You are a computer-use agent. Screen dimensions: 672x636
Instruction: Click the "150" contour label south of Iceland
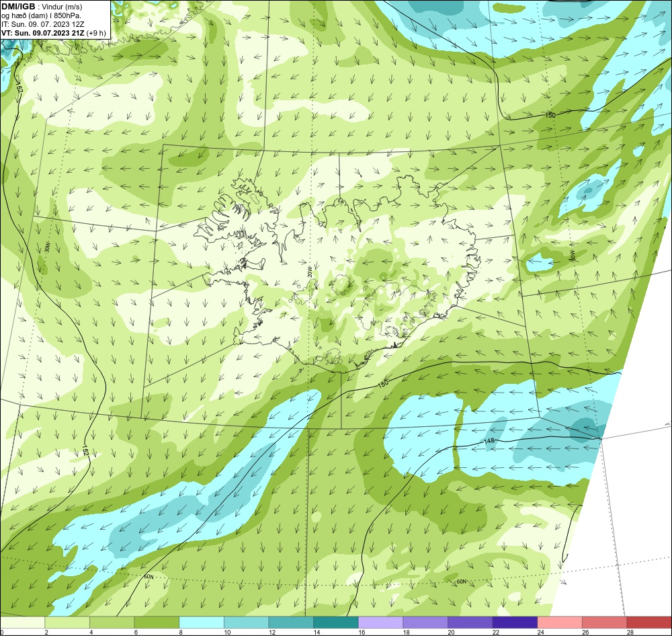[383, 384]
